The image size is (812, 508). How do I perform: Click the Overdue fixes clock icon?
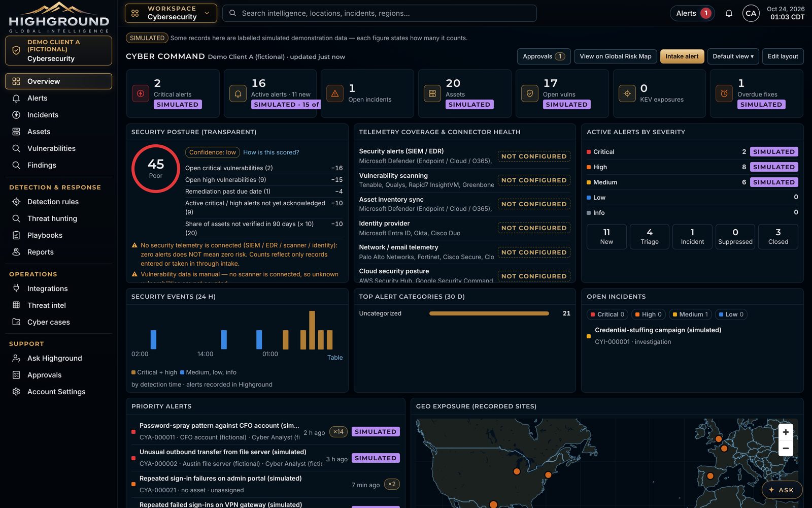724,93
